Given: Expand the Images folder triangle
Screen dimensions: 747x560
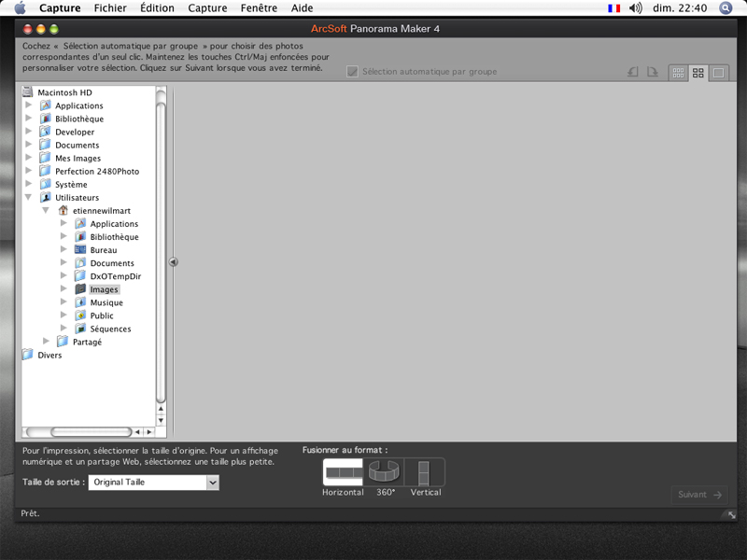Looking at the screenshot, I should tap(63, 288).
